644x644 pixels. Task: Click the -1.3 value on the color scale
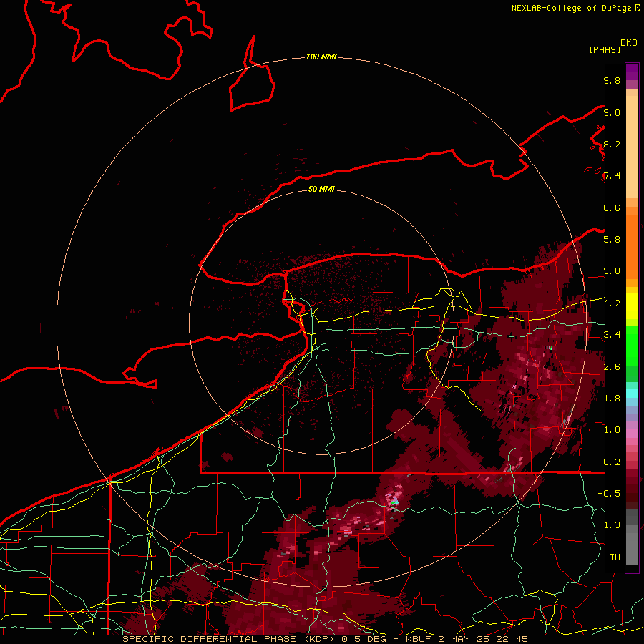(x=609, y=525)
